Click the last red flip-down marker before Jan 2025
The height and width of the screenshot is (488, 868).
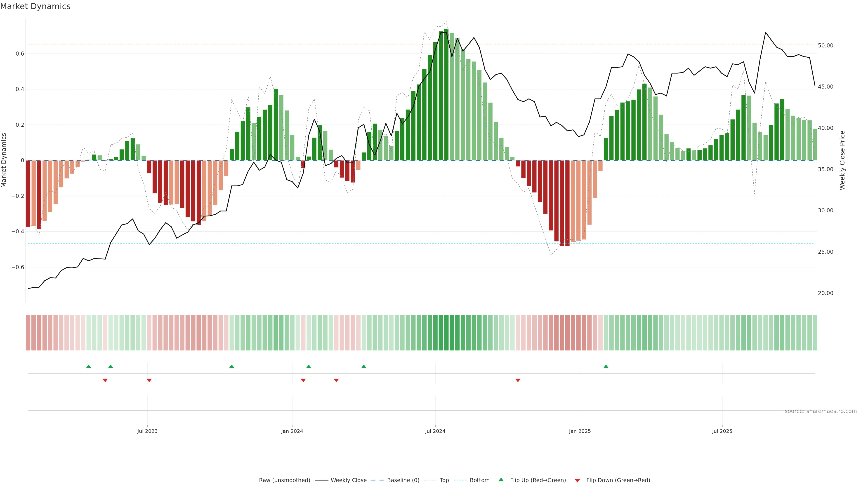(x=518, y=380)
